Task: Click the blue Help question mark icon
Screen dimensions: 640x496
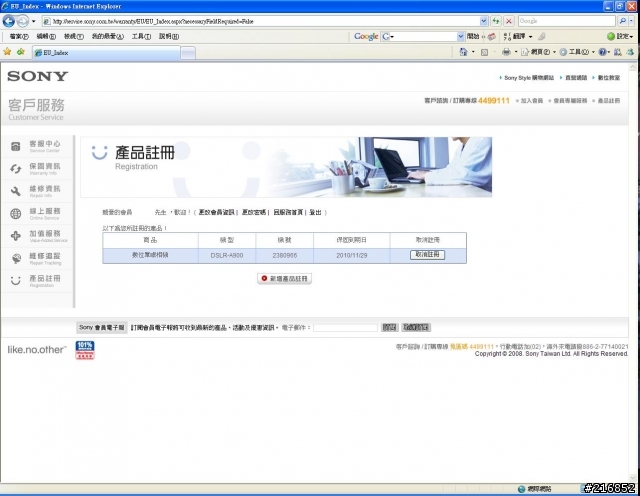Action: (x=602, y=52)
